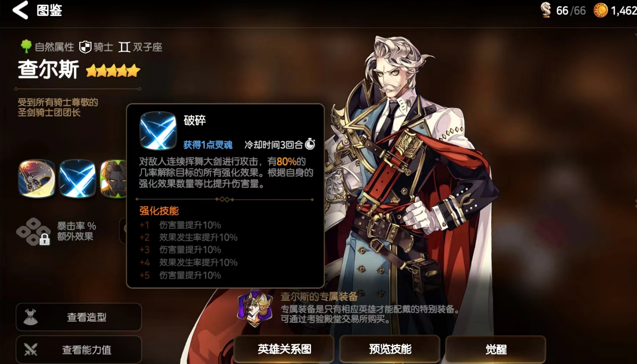
Task: Tap the stamina S icon at the top
Action: 546,10
